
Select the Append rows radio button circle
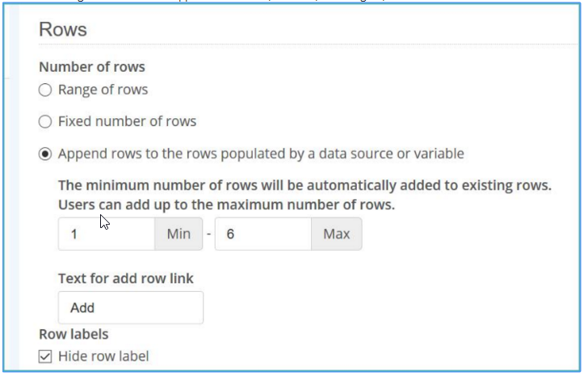[45, 153]
